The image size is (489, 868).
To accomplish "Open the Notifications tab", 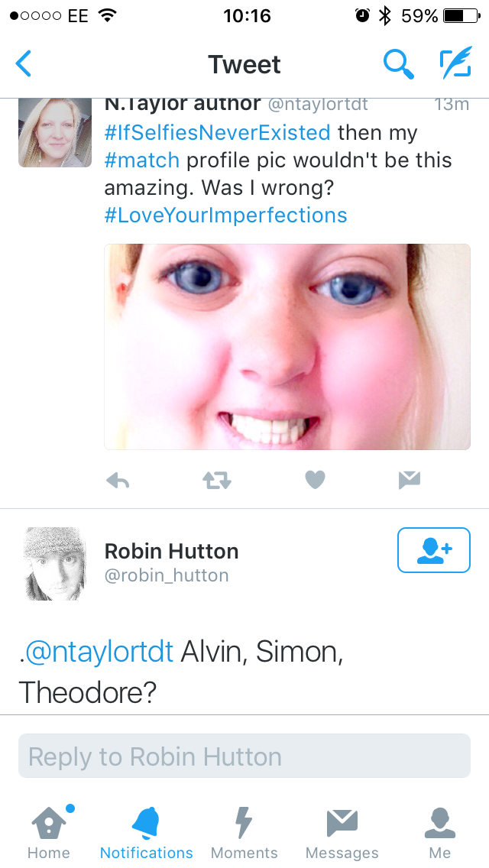I will coord(146,831).
